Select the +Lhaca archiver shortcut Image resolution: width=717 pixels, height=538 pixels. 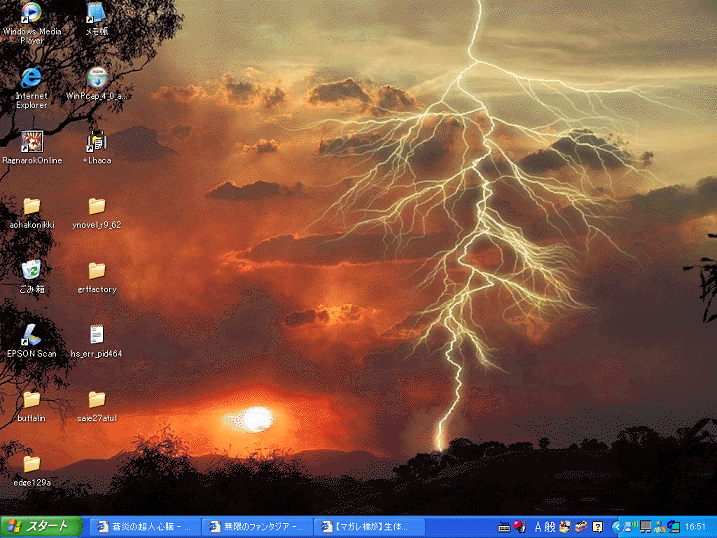96,147
